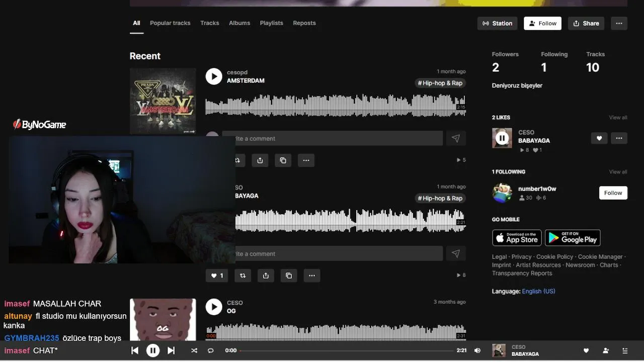The image size is (644, 362).
Task: Select the All tab
Action: pyautogui.click(x=136, y=23)
